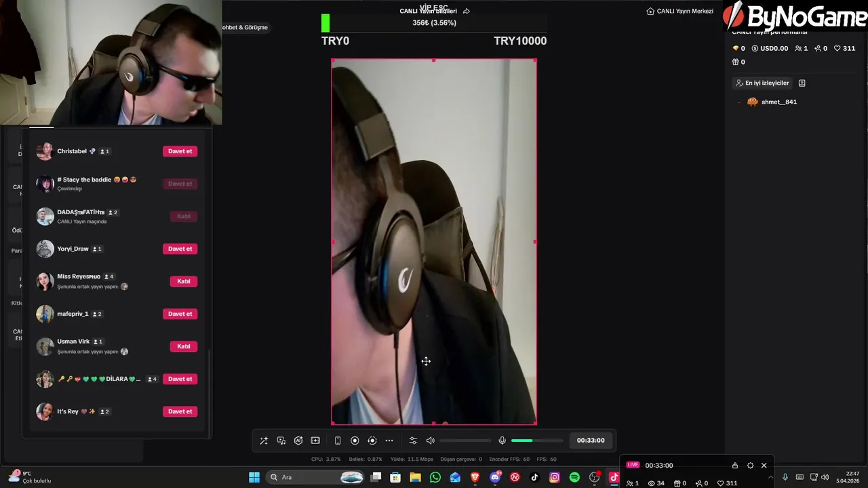Close the floating LIVE widget
868x488 pixels.
pos(764,466)
